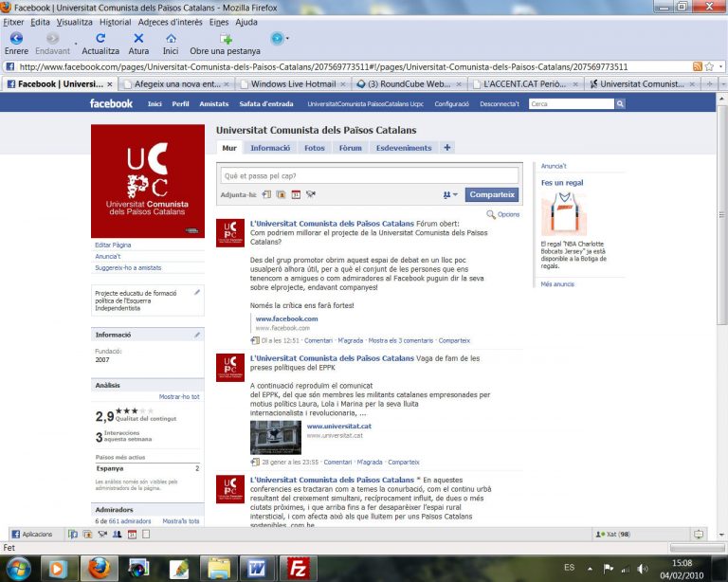Click Mostrar-ho tot in Anàlisis
The width and height of the screenshot is (728, 582).
179,397
